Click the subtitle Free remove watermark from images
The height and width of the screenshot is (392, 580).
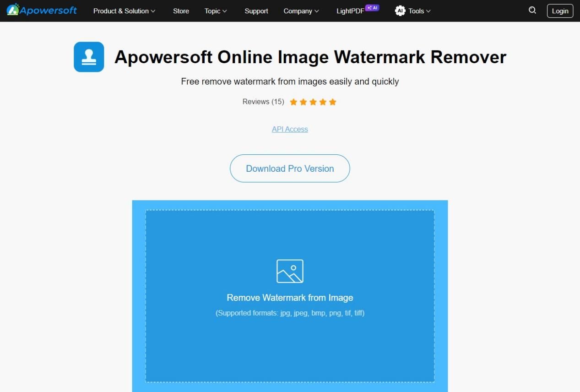[290, 82]
